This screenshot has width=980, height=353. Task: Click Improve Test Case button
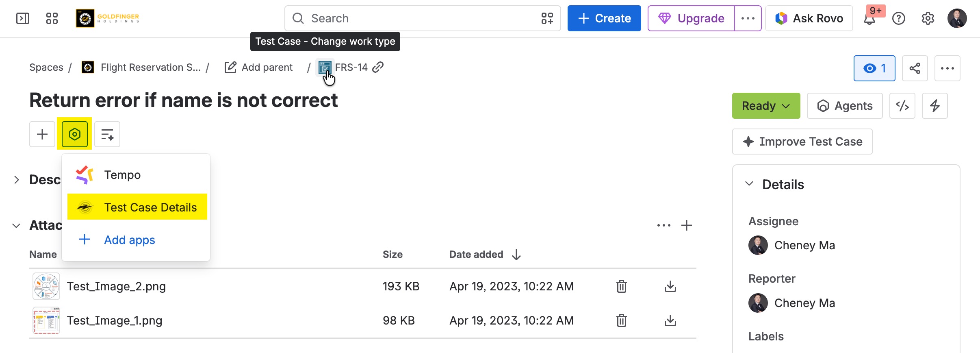pyautogui.click(x=802, y=142)
